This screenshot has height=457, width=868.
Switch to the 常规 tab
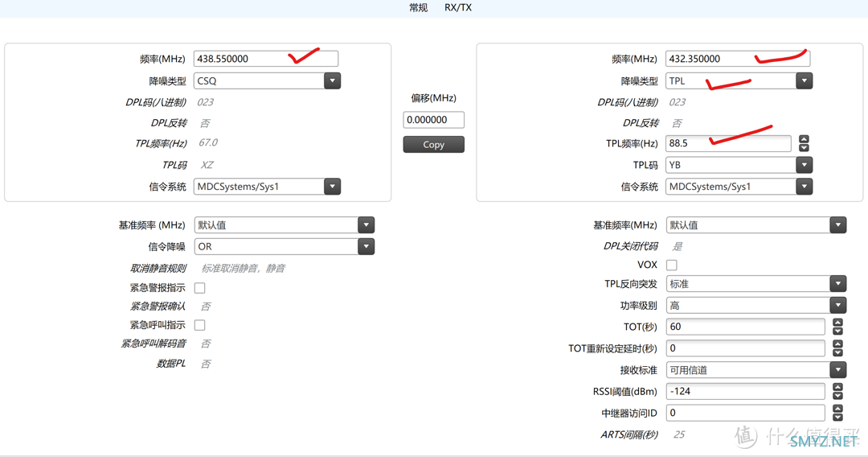point(418,8)
